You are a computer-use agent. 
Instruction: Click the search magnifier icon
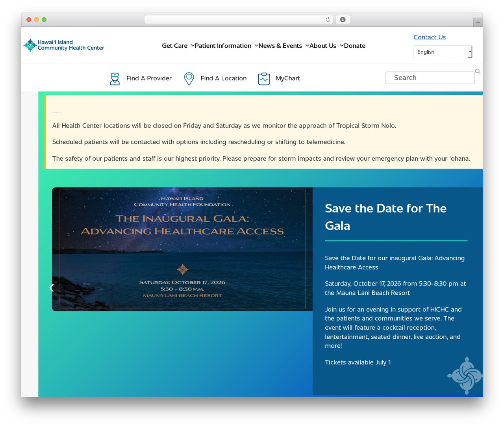478,71
